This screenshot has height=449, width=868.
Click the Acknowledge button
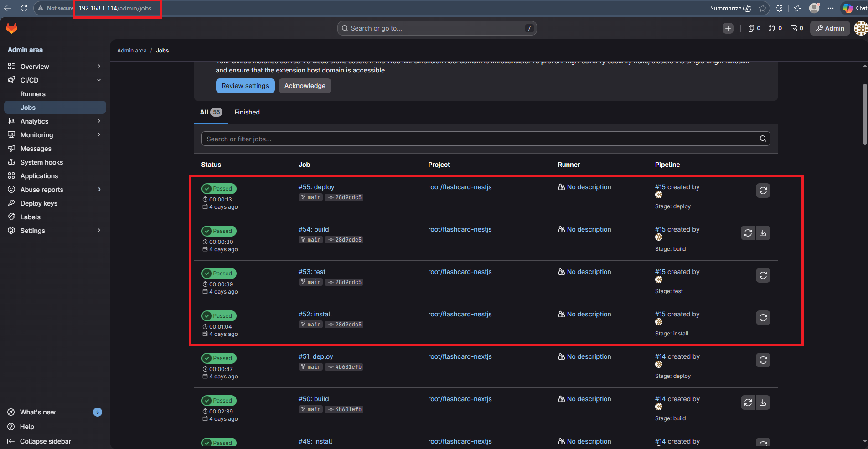point(305,86)
